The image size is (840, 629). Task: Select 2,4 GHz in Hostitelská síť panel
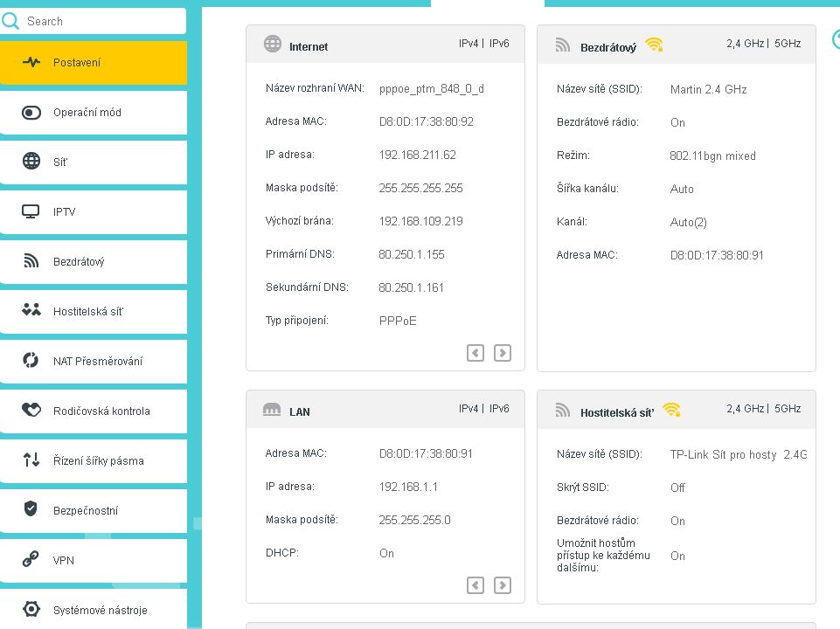click(x=746, y=409)
